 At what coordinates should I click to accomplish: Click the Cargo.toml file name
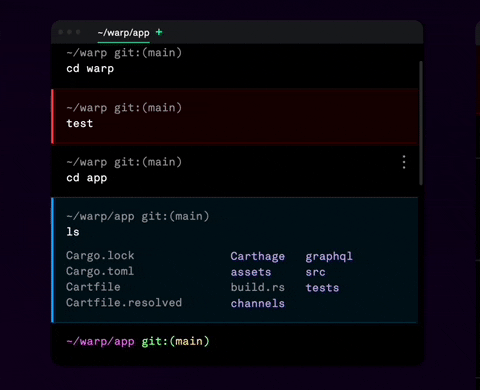pos(100,271)
